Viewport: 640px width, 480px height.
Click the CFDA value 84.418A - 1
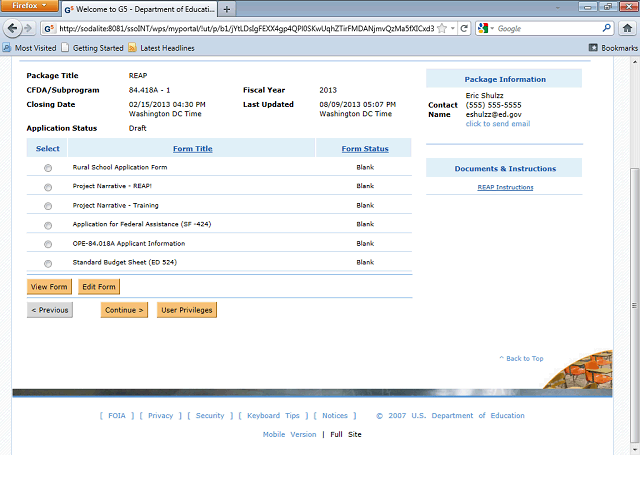pos(149,90)
